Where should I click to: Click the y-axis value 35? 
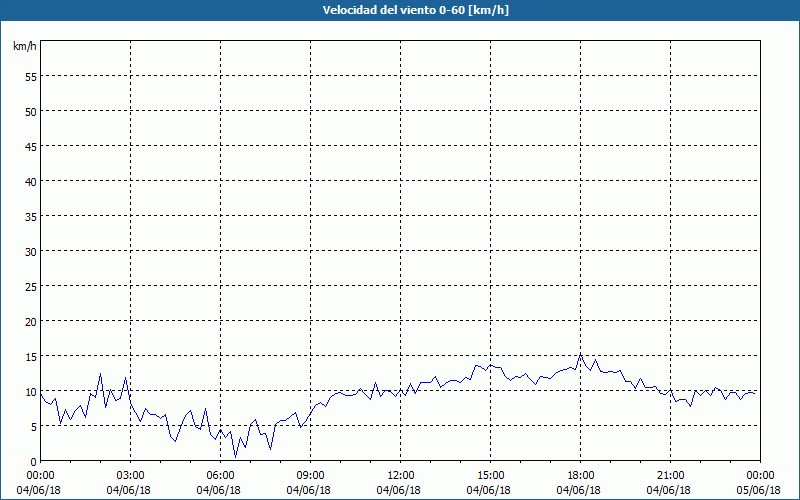tap(31, 216)
